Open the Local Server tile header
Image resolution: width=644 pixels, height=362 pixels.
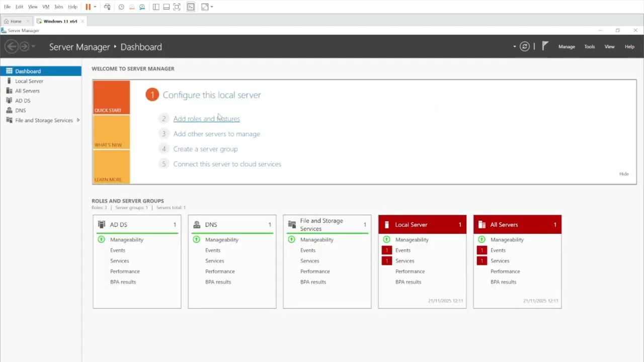pyautogui.click(x=422, y=225)
